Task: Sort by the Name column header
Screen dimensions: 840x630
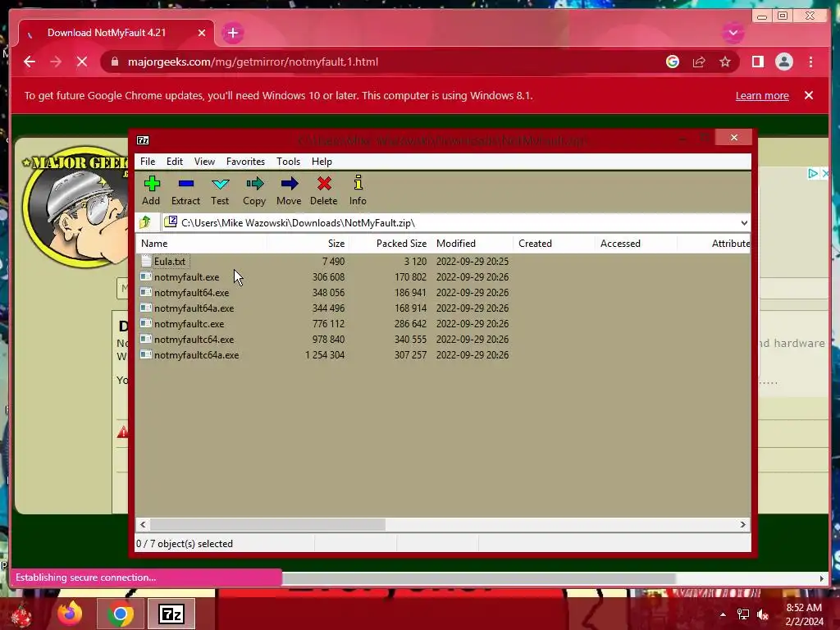Action: pyautogui.click(x=202, y=243)
